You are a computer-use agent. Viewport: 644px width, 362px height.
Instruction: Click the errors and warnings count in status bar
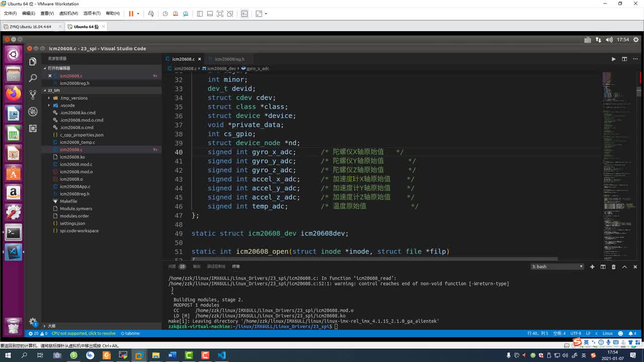click(38, 333)
